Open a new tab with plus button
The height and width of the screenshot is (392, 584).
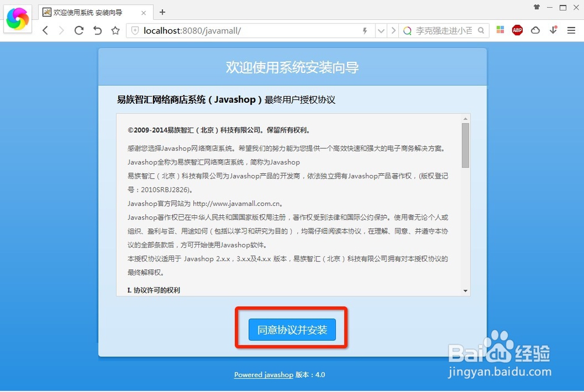162,12
